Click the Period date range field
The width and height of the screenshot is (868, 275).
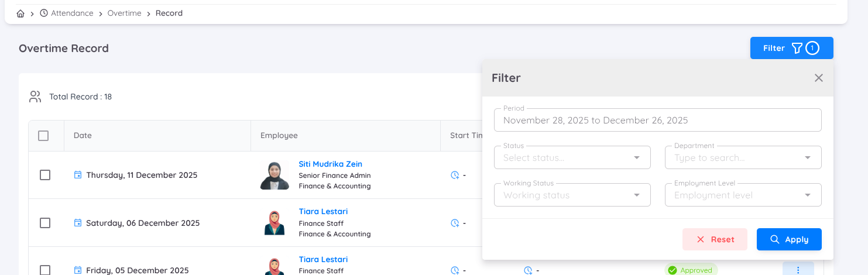coord(657,120)
